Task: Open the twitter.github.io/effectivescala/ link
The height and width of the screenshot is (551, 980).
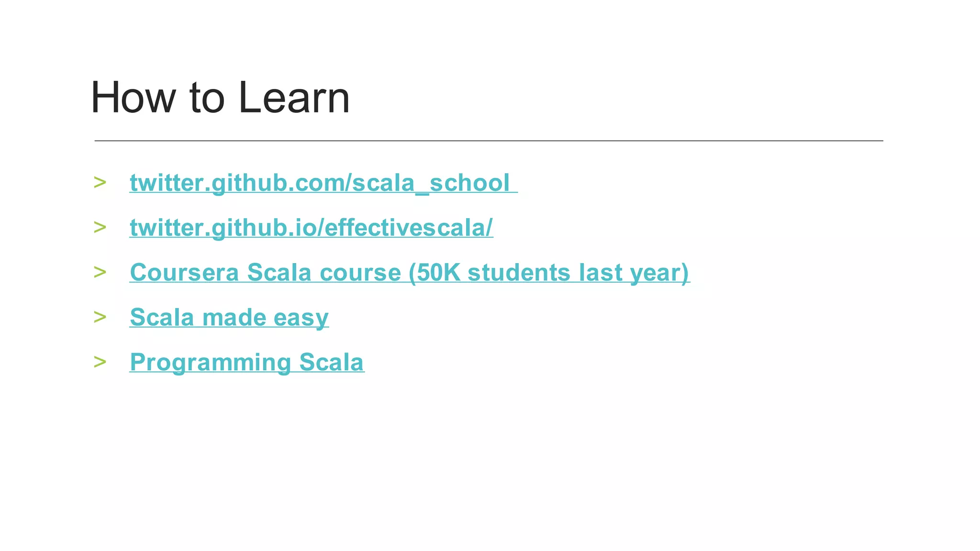Action: coord(311,228)
